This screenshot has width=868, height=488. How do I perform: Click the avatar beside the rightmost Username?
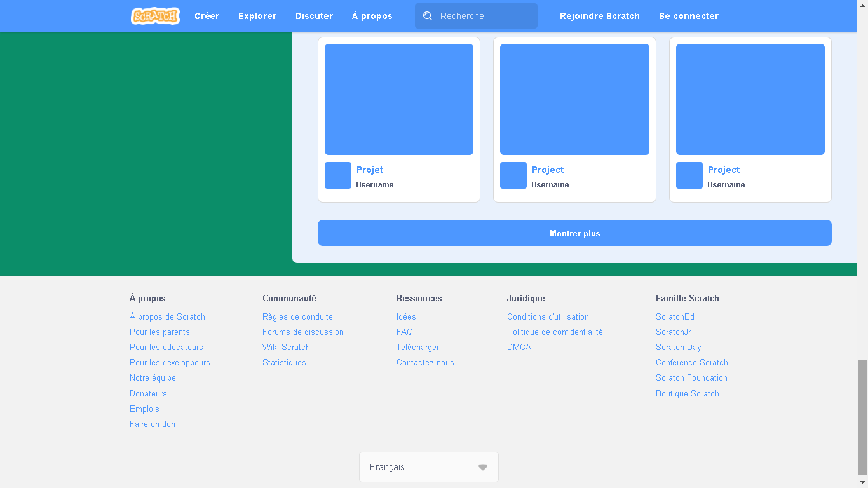(x=689, y=175)
